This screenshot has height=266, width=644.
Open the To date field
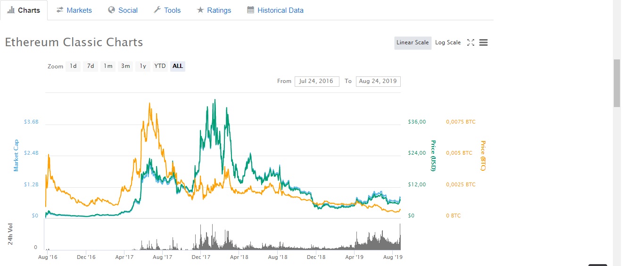378,81
